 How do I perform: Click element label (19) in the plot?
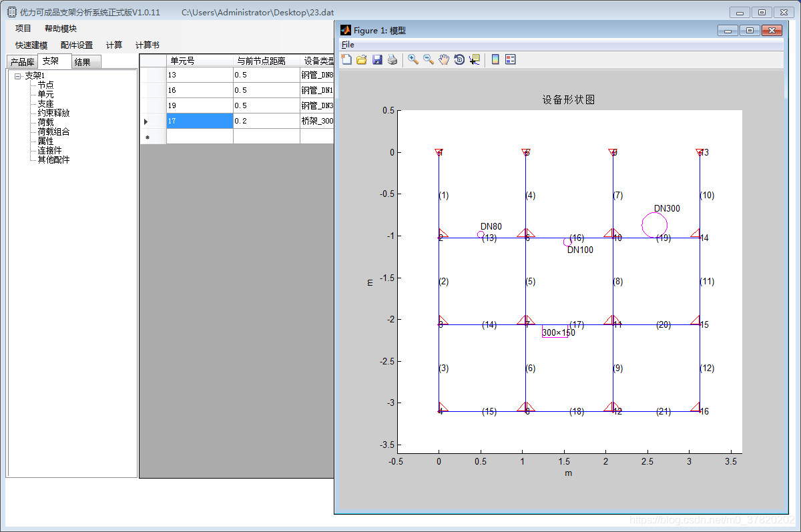point(663,238)
